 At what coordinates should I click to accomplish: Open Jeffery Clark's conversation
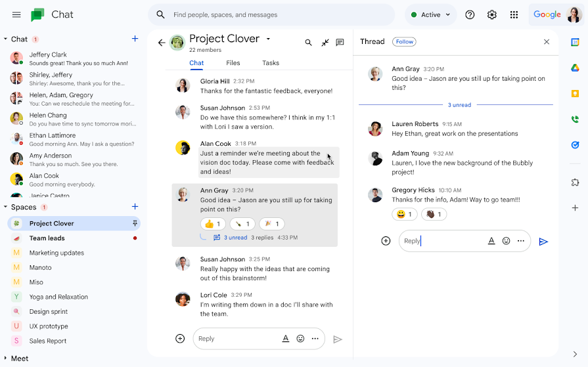click(x=74, y=58)
